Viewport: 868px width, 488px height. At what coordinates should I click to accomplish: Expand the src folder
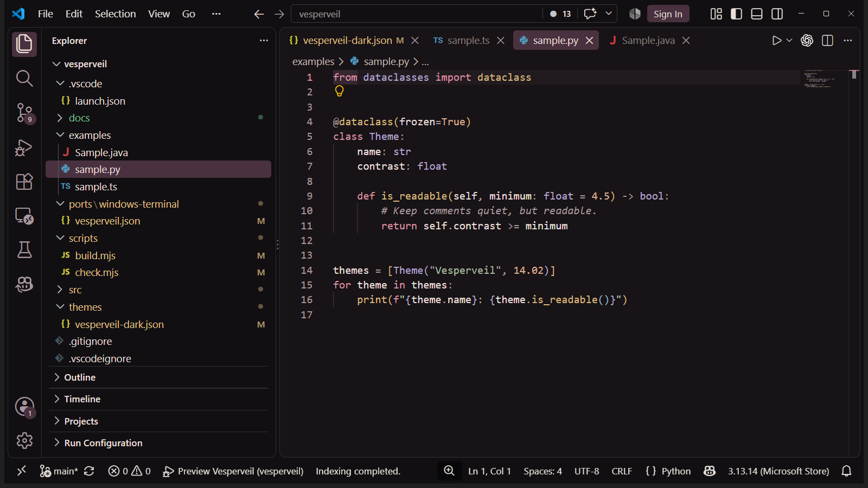pos(60,290)
